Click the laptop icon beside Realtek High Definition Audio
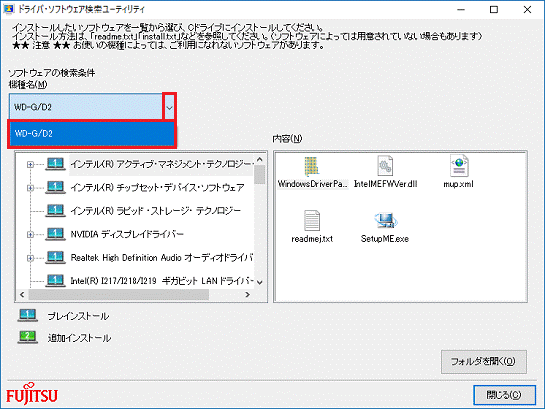Viewport: 545px width, 409px height. tap(55, 257)
